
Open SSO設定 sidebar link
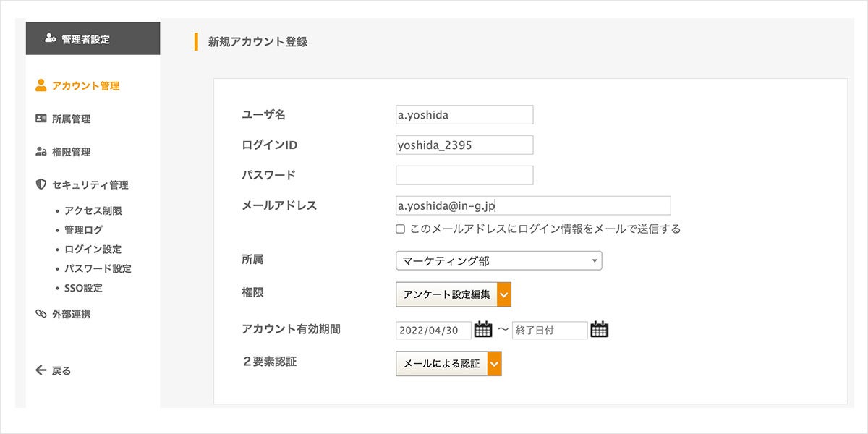coord(83,288)
